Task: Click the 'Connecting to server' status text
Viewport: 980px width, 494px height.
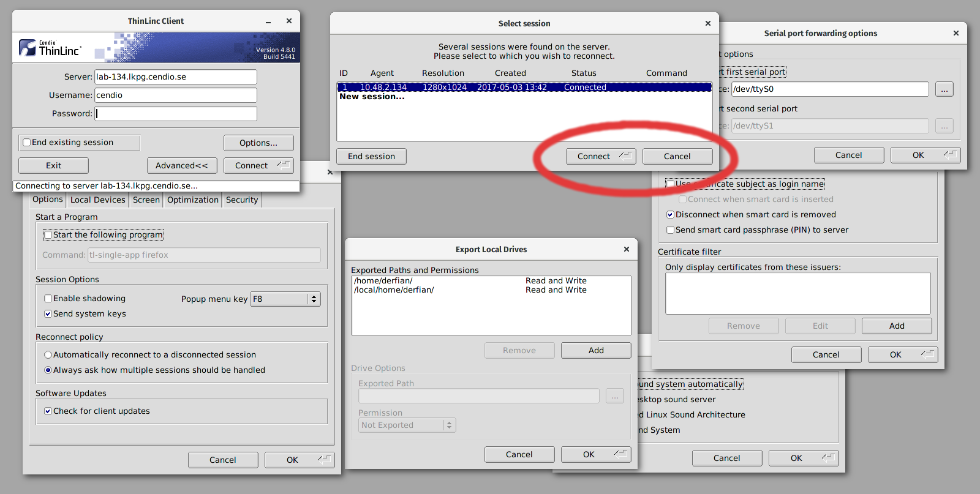Action: click(107, 186)
